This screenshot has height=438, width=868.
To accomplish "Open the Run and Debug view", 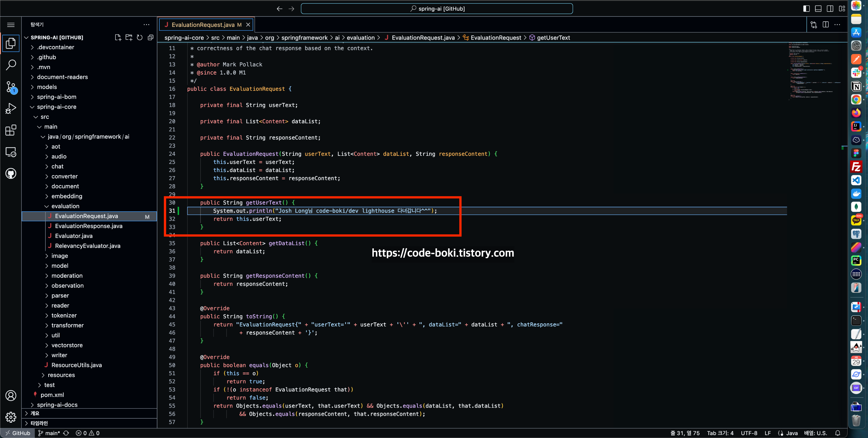I will [11, 108].
